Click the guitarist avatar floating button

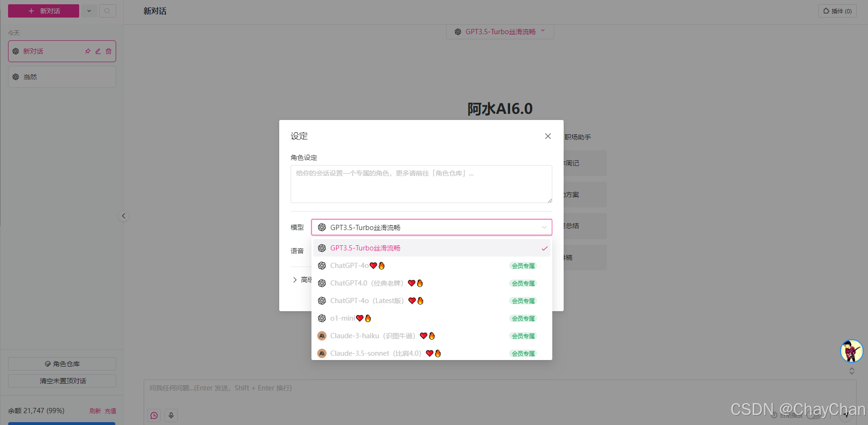pos(852,351)
